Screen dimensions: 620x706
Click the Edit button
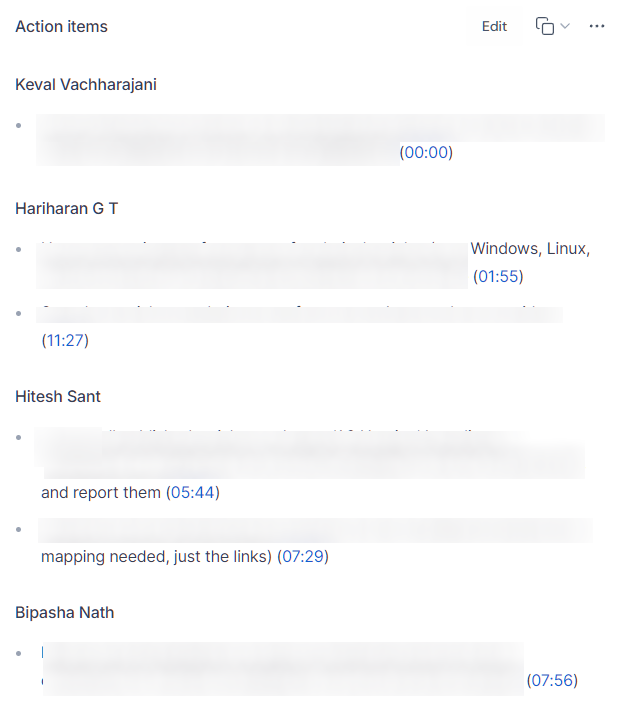(x=494, y=27)
